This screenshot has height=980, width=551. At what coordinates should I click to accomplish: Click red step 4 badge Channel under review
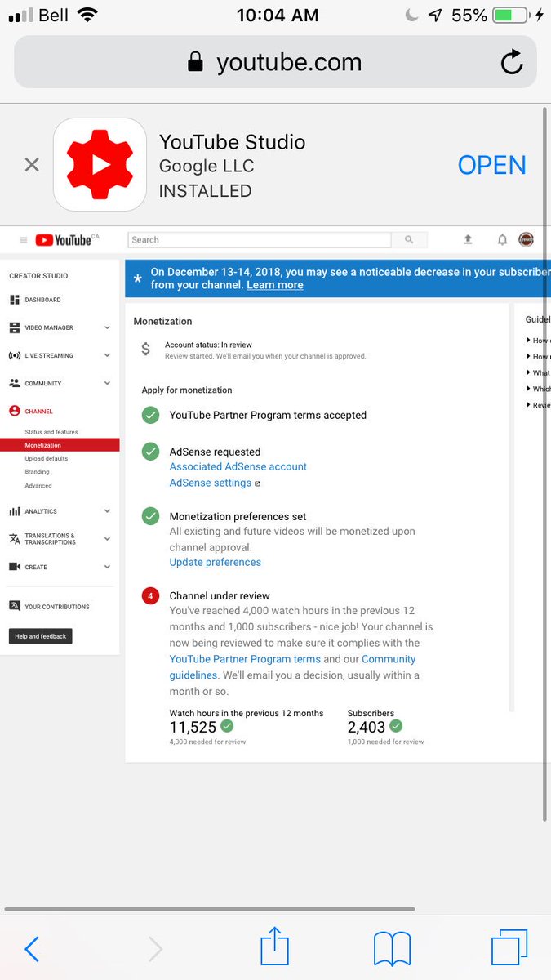(x=150, y=596)
